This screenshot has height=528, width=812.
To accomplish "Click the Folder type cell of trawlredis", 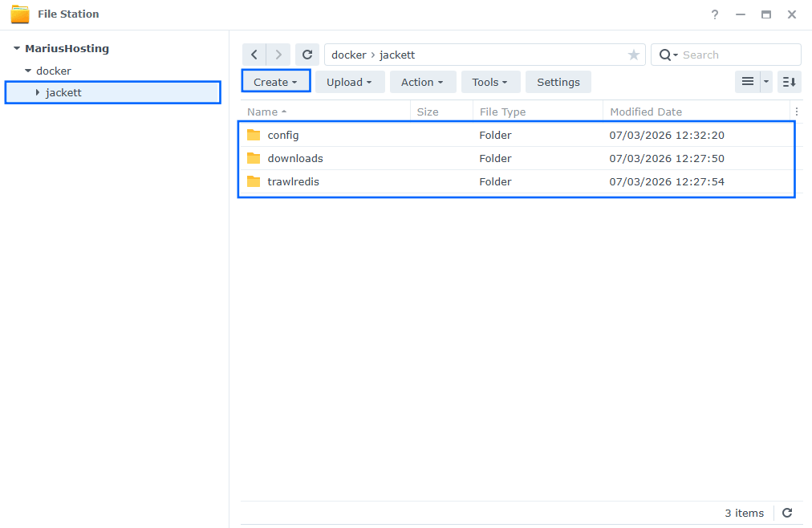I will tap(495, 181).
